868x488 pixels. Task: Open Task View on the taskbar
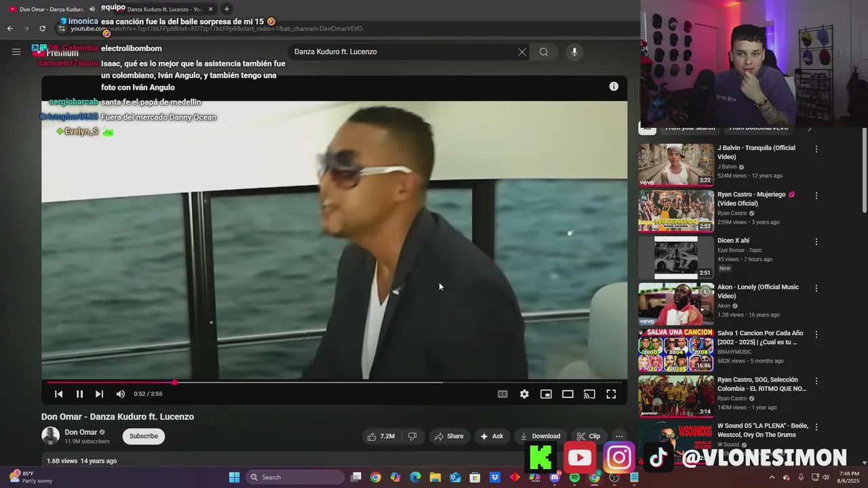pos(356,477)
